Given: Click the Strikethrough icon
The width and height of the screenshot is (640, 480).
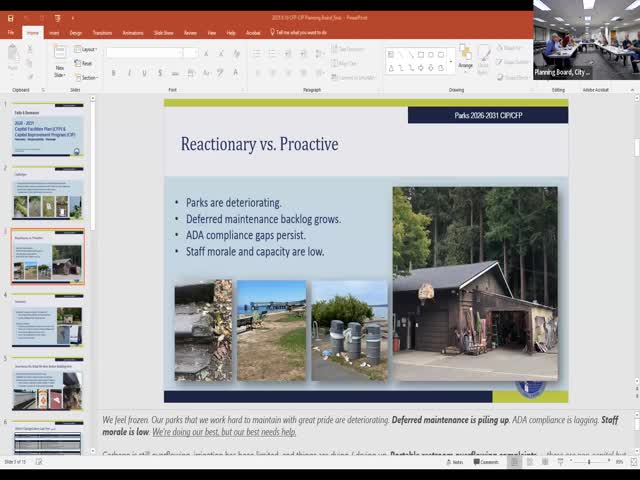Looking at the screenshot, I should [x=176, y=73].
